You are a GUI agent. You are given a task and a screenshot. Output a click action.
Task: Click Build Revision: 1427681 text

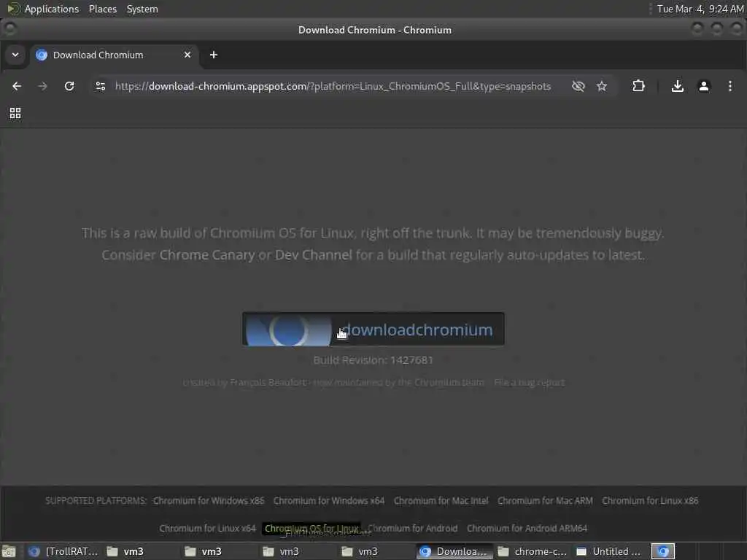(x=373, y=360)
